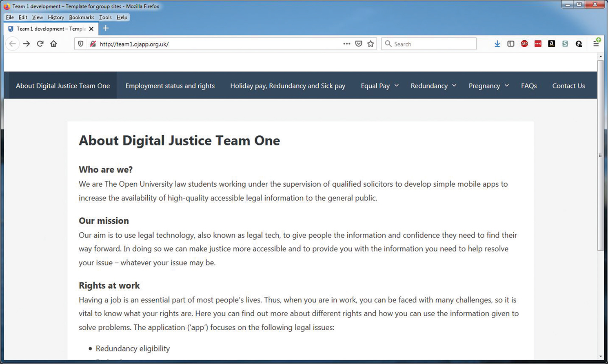Open the Contact Us page

(568, 86)
